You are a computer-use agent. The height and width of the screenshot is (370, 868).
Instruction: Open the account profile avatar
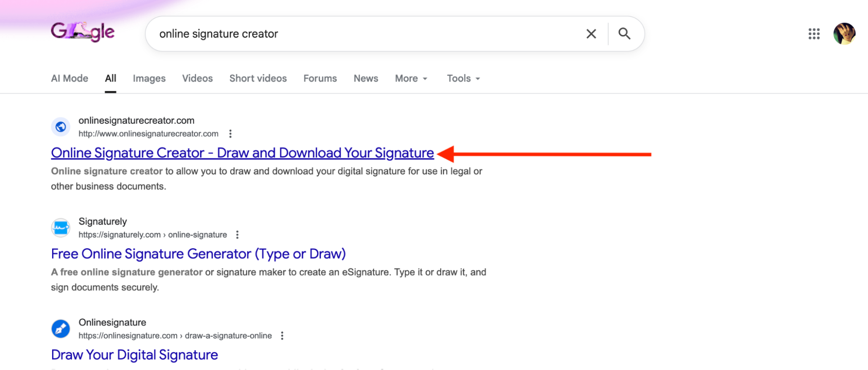(844, 34)
